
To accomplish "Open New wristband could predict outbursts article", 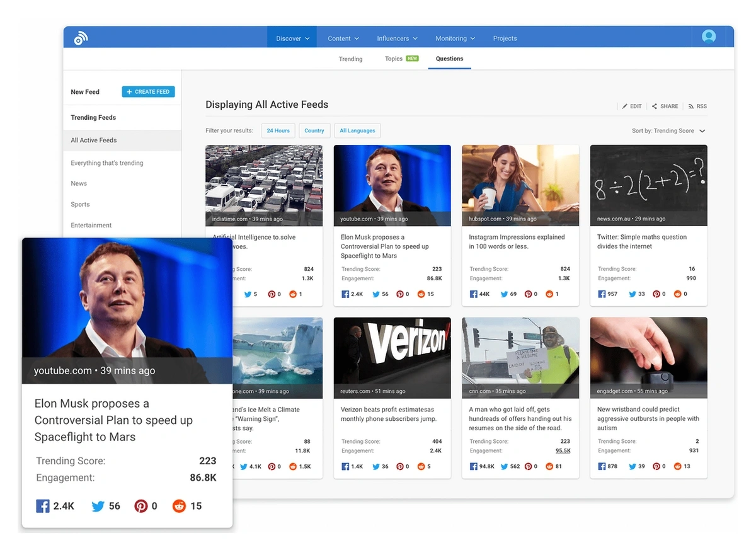I will pos(648,418).
